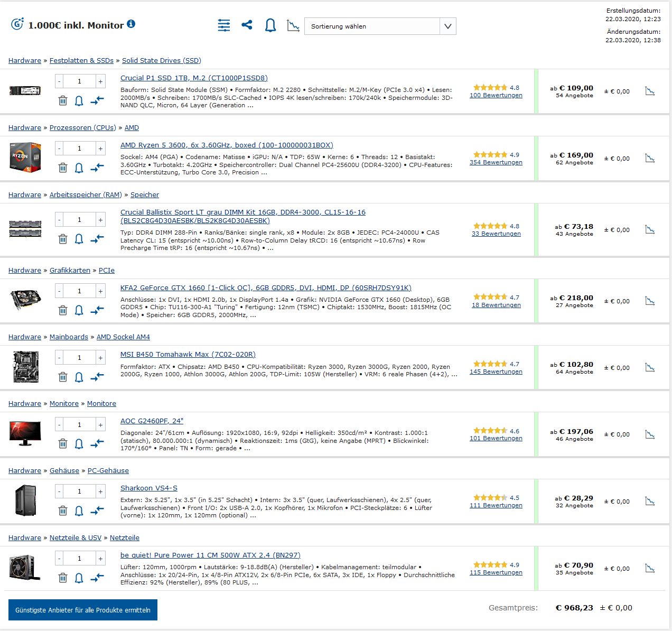Go to Grafikkarten breadcrumb
Viewport: 672px width, 631px height.
click(70, 270)
